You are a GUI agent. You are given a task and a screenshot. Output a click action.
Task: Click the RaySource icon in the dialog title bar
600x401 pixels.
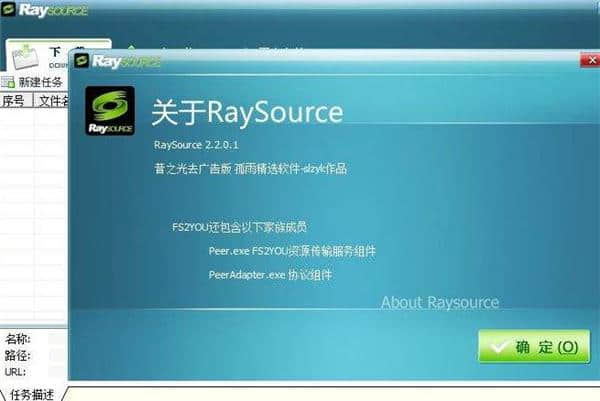(x=82, y=61)
